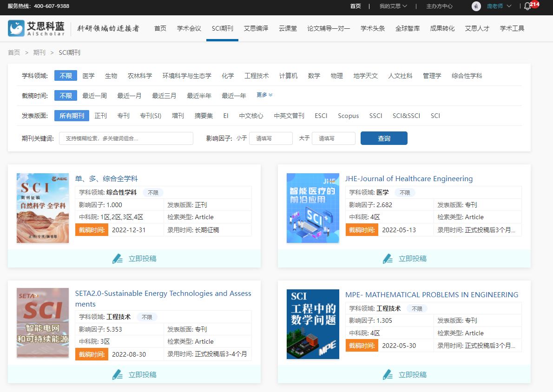
Task: Select 首页 in main navigation
Action: [160, 28]
